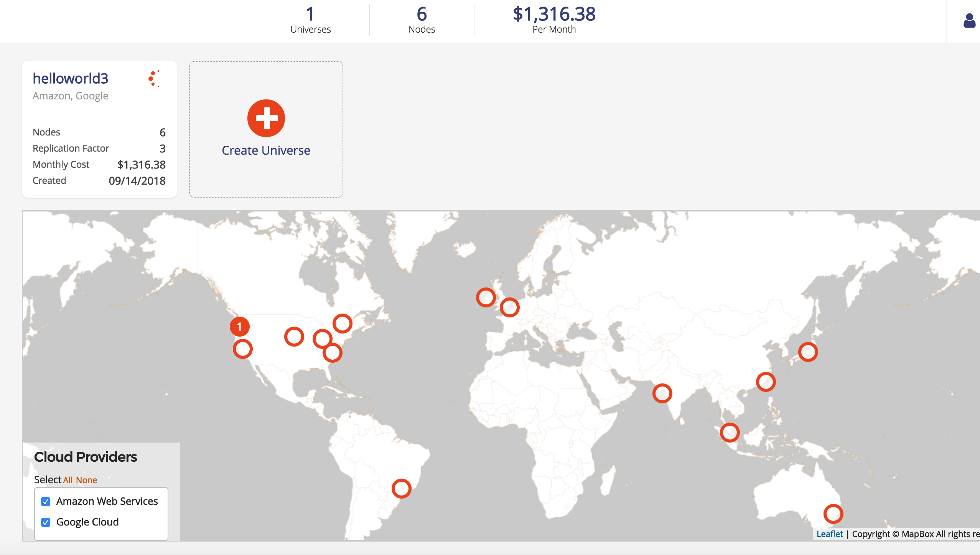This screenshot has height=555, width=980.
Task: Click the user profile icon
Action: 969,21
